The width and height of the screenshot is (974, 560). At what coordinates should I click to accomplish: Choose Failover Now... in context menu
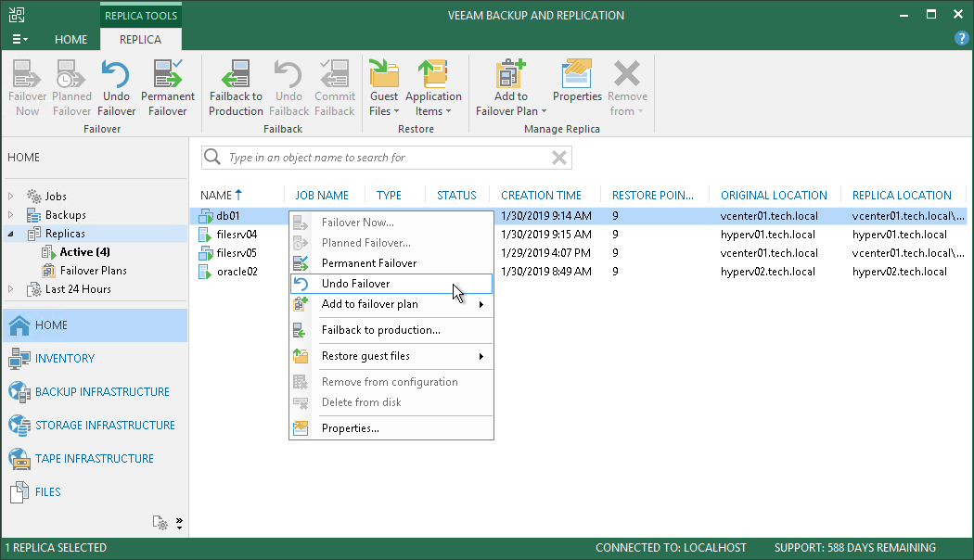point(391,223)
